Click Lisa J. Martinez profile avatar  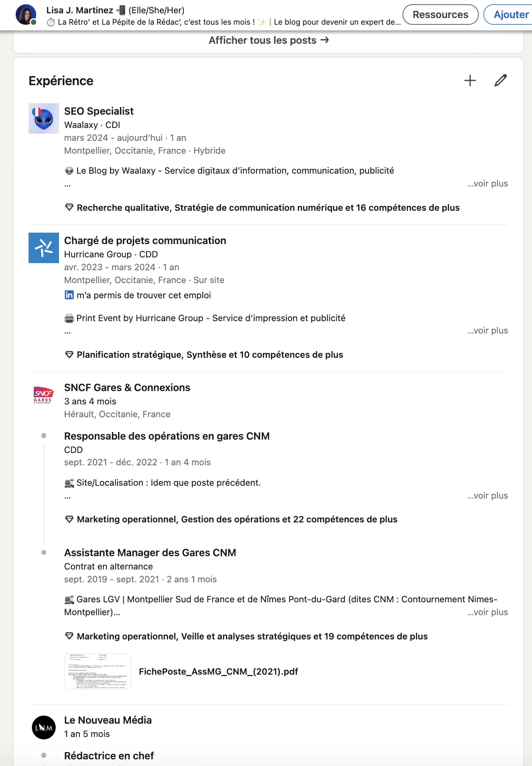point(26,15)
